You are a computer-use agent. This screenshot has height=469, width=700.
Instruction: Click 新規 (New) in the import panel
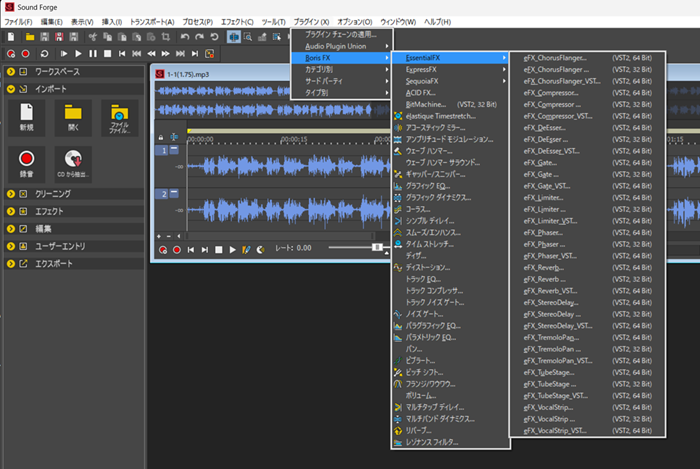coord(26,118)
